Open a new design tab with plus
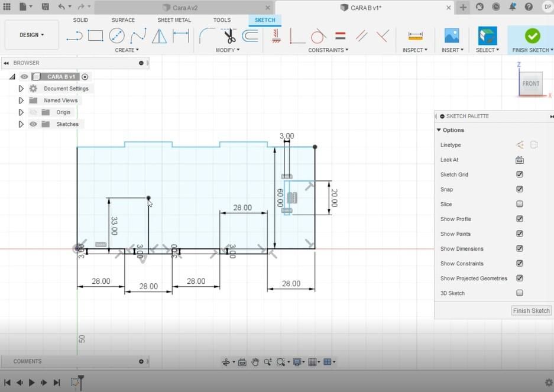The image size is (554, 392). [x=463, y=7]
